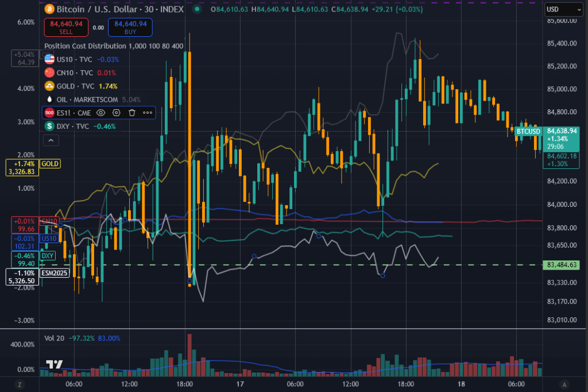588x392 pixels.
Task: Click the 500 icon of ES1!
Action: coord(49,113)
